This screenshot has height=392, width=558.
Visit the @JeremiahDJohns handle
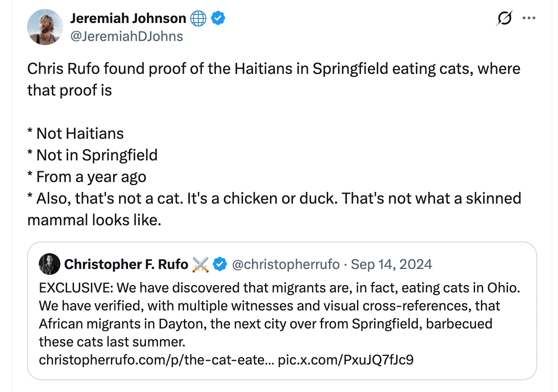click(x=127, y=36)
